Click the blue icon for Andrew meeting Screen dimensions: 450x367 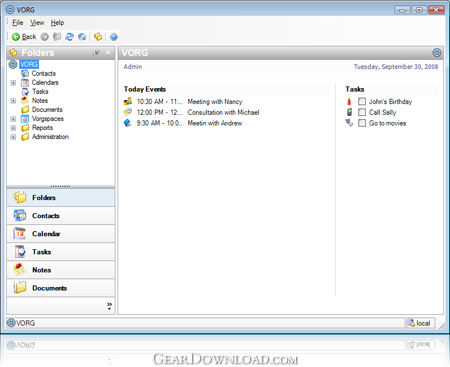pyautogui.click(x=128, y=123)
